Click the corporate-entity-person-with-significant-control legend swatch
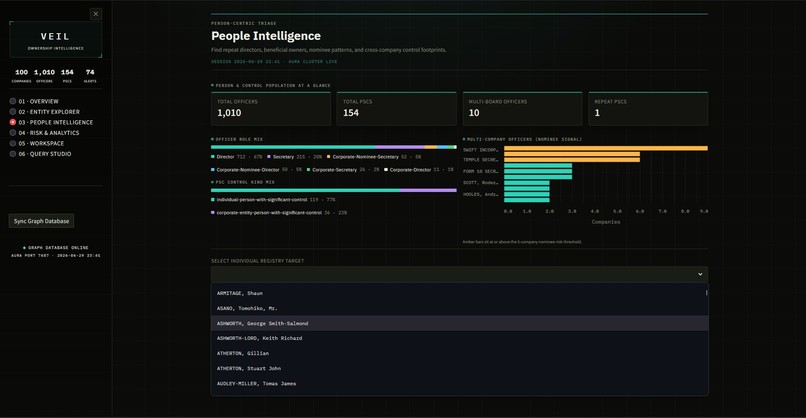806x418 pixels. (213, 212)
